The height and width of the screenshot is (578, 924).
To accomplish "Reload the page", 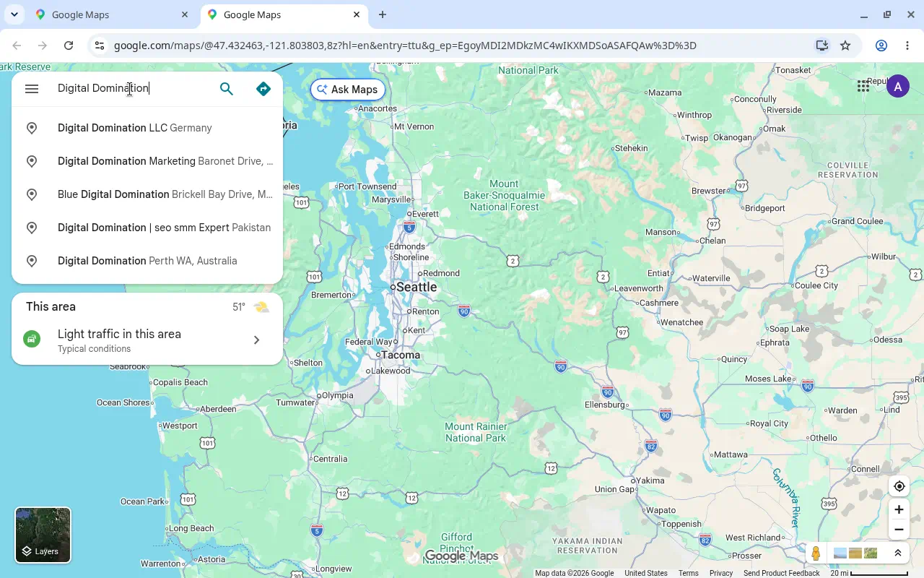I will [x=69, y=46].
